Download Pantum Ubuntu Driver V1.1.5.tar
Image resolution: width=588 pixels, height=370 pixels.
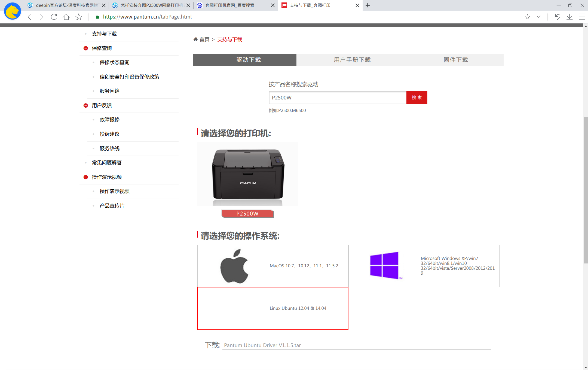(x=262, y=345)
